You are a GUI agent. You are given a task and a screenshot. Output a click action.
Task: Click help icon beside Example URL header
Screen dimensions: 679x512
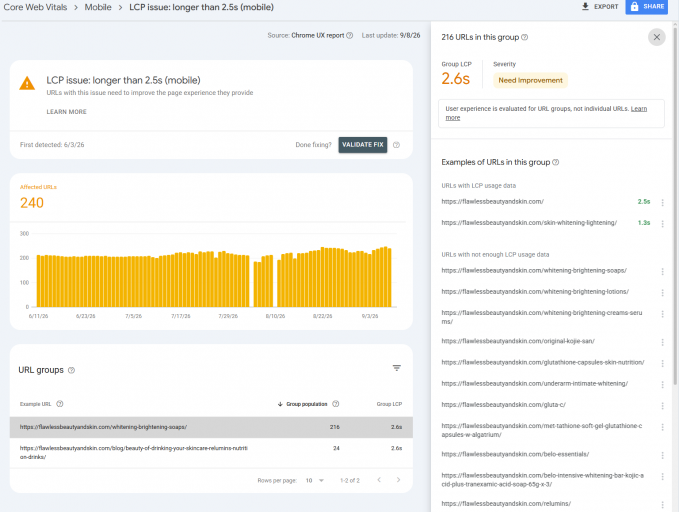pyautogui.click(x=60, y=404)
